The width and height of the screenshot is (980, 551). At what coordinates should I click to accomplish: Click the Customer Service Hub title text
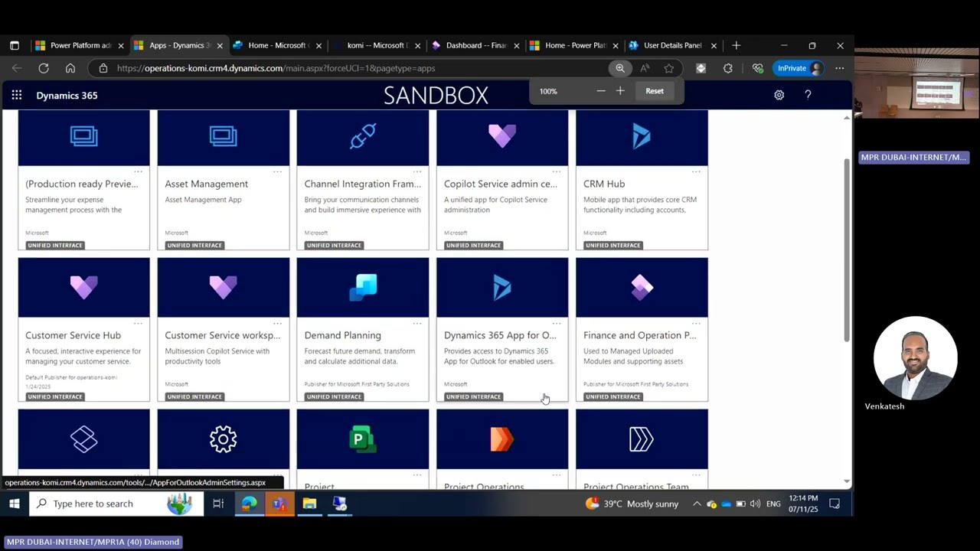(x=73, y=335)
